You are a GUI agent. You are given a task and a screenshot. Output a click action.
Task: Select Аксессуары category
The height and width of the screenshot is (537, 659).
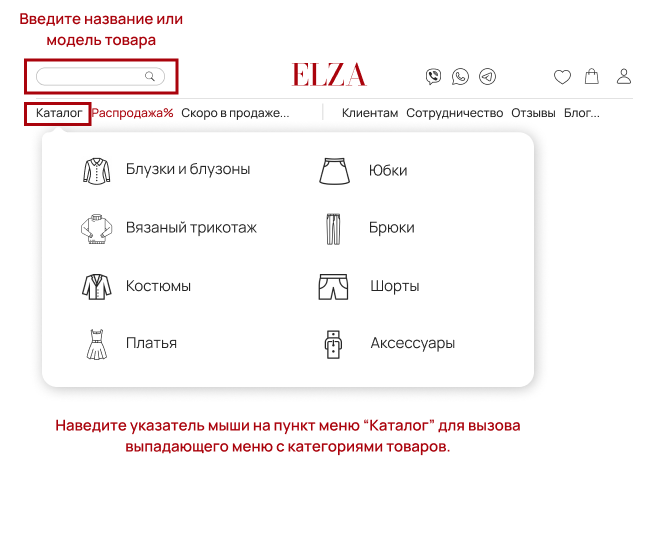tap(413, 343)
